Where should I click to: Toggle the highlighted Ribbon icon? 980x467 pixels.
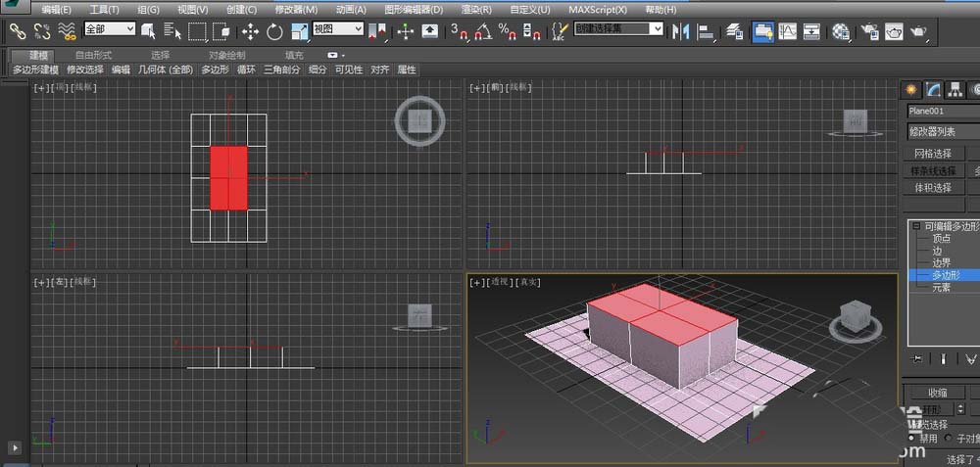coord(762,31)
